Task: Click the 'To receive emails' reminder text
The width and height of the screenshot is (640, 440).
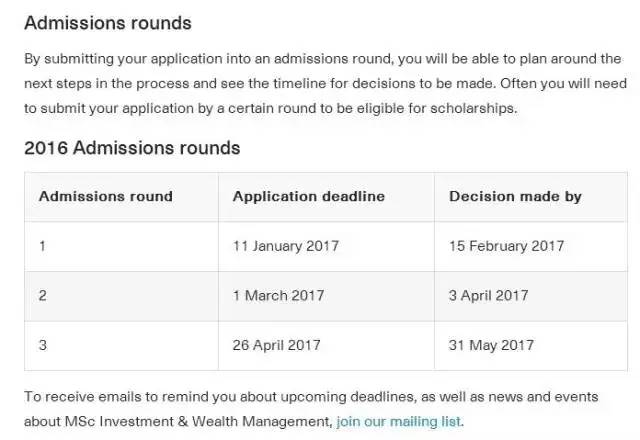Action: click(311, 409)
